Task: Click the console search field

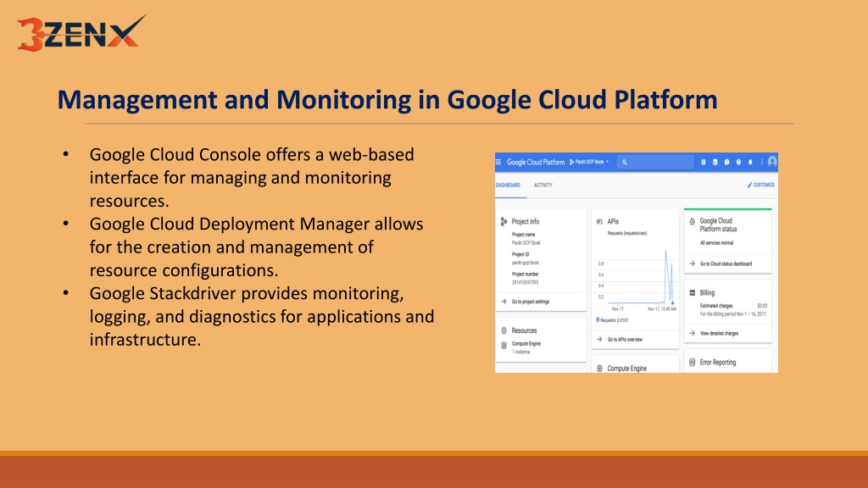Action: (x=655, y=162)
